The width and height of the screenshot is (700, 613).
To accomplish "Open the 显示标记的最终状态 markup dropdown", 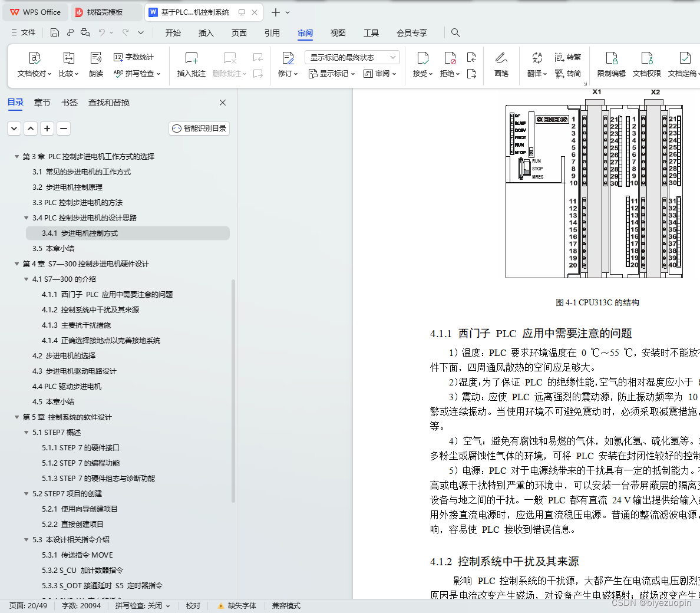I will 351,57.
